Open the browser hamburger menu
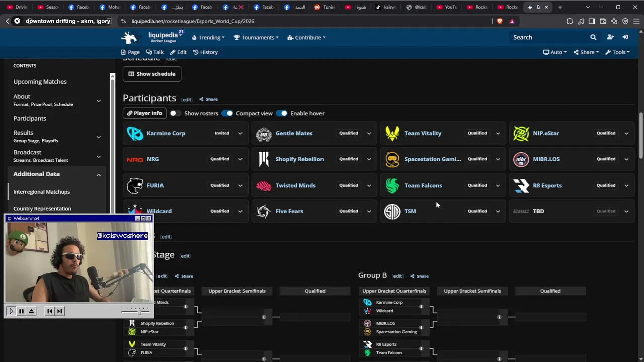Viewport: 644px width, 362px height. pos(636,21)
